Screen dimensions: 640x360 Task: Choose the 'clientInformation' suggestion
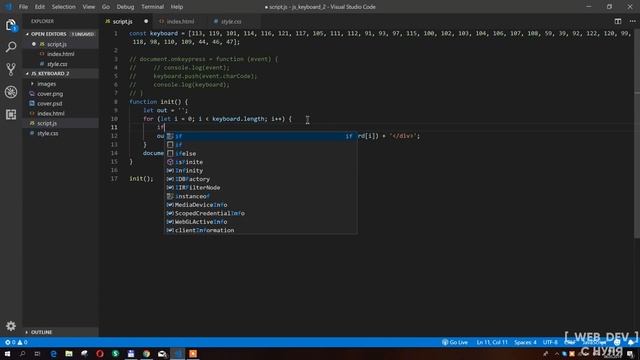click(x=261, y=230)
